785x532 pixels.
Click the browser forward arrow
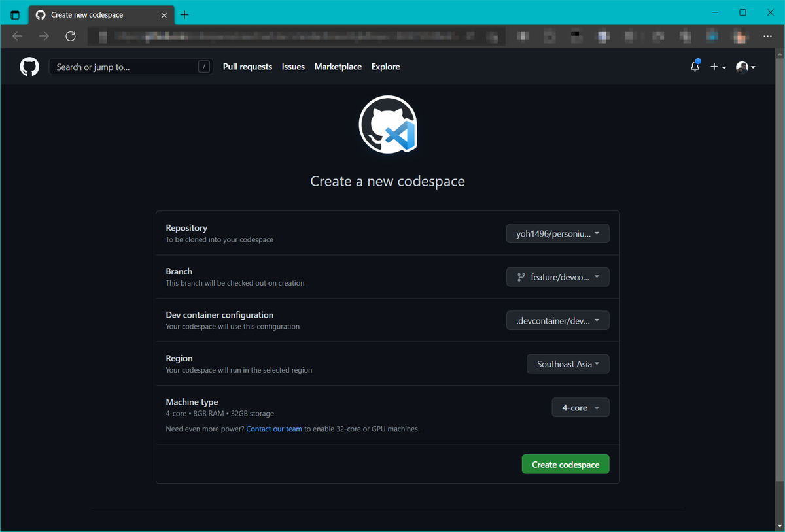pyautogui.click(x=44, y=36)
